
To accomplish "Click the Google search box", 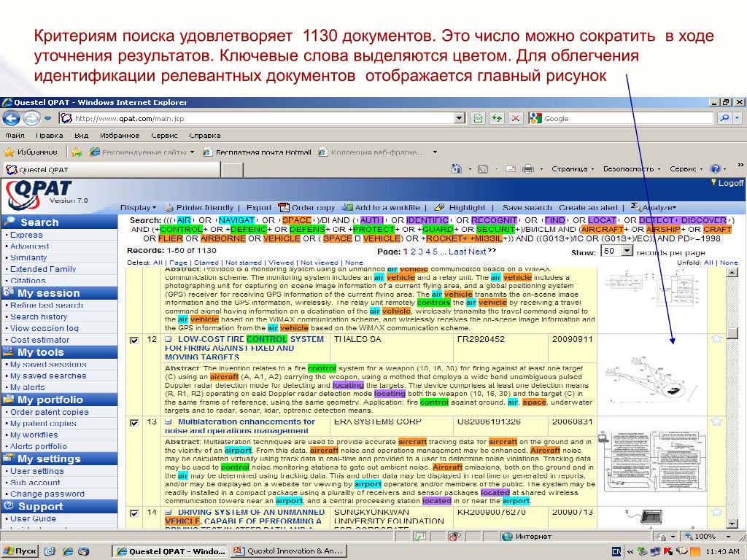I will coord(627,118).
